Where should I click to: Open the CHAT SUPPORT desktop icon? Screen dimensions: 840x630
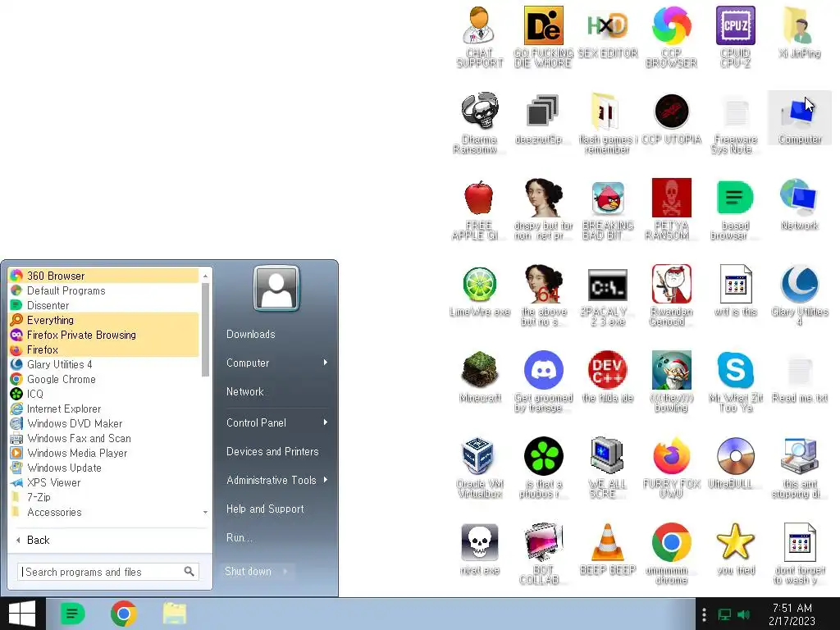tap(479, 36)
